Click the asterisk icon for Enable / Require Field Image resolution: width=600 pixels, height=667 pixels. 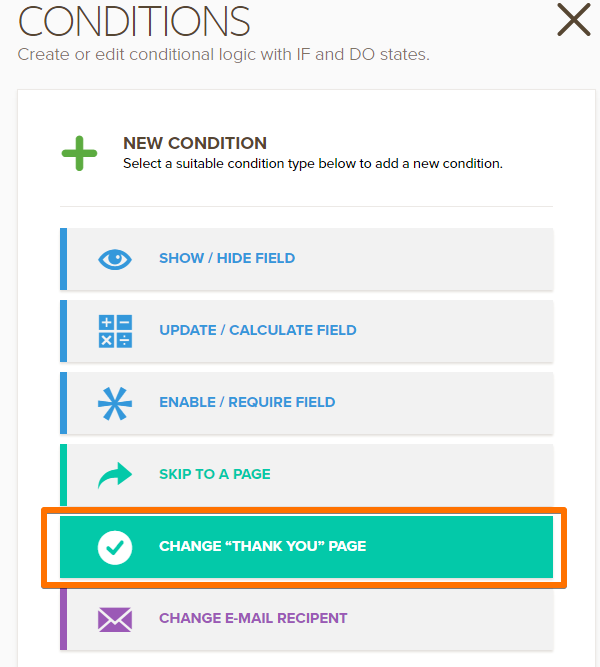pyautogui.click(x=115, y=403)
